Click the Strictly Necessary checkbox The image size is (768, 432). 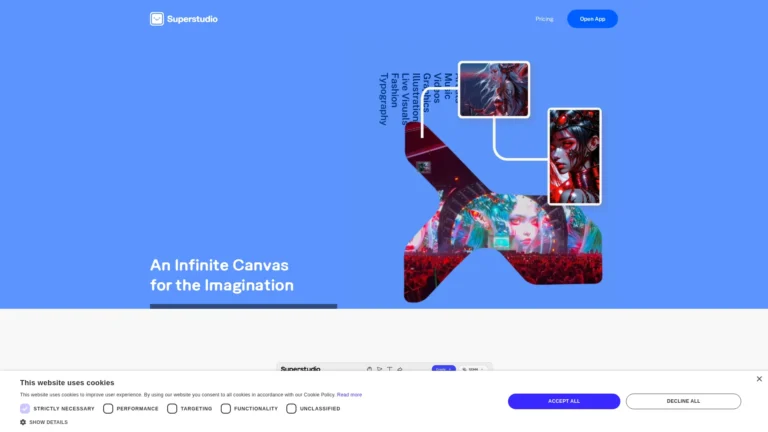(x=25, y=408)
